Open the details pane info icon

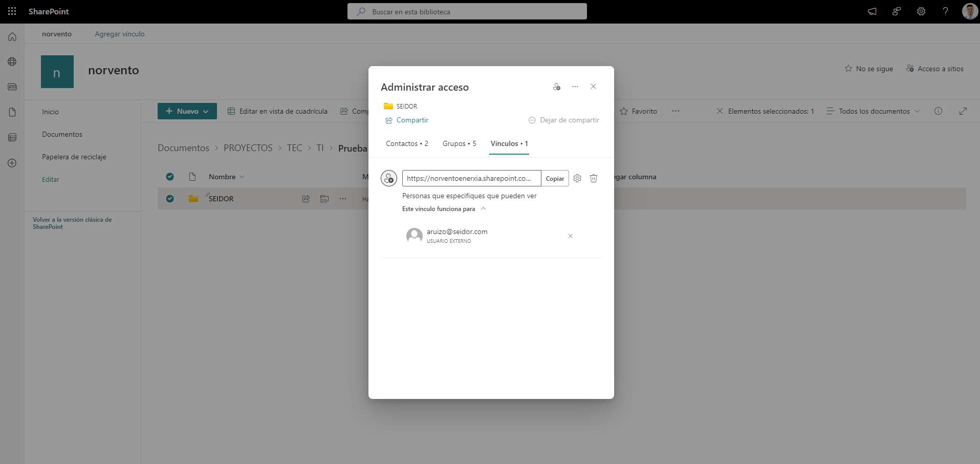tap(938, 111)
